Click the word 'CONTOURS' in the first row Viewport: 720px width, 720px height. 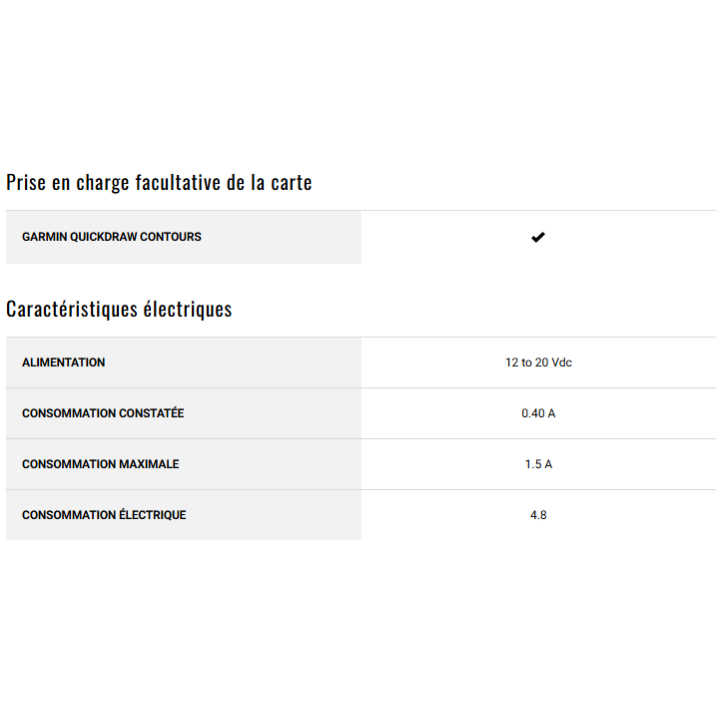tap(174, 237)
